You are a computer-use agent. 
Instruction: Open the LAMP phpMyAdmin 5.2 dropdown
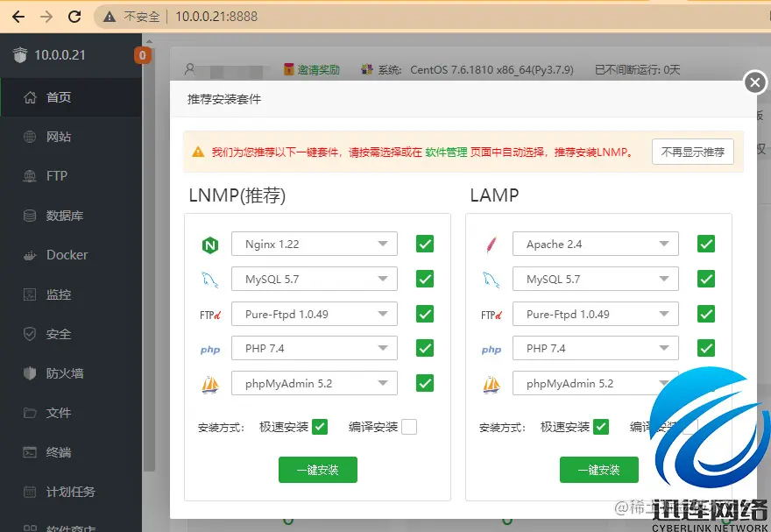[596, 383]
